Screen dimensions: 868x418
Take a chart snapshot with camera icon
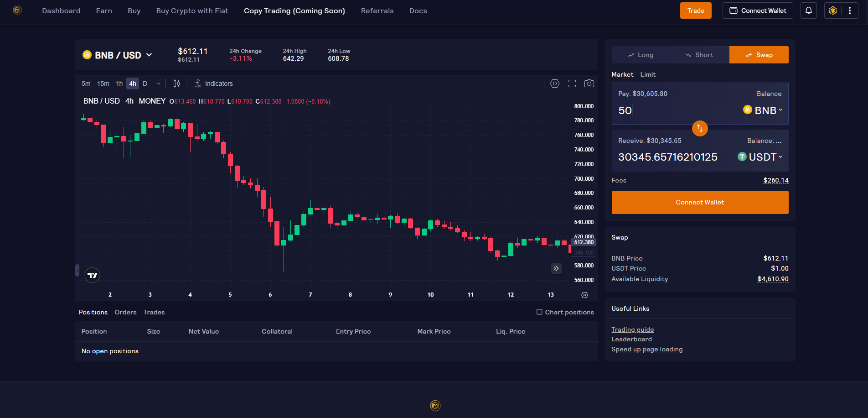[589, 84]
